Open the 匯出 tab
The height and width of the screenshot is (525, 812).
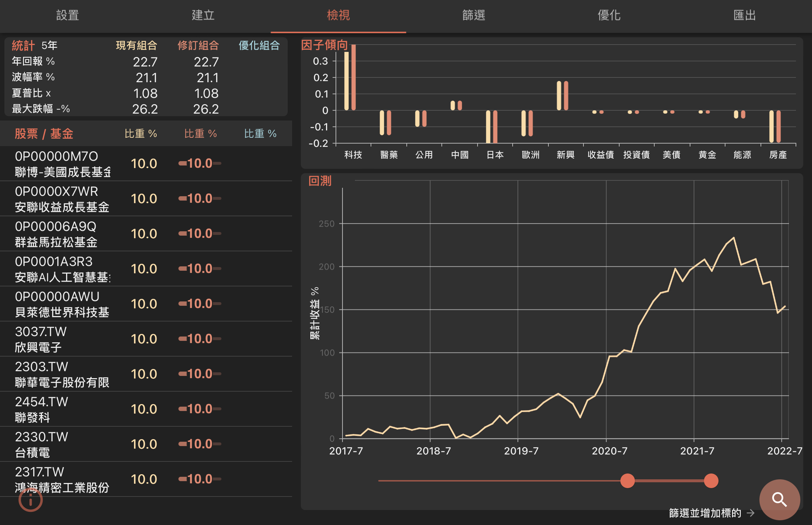[744, 15]
